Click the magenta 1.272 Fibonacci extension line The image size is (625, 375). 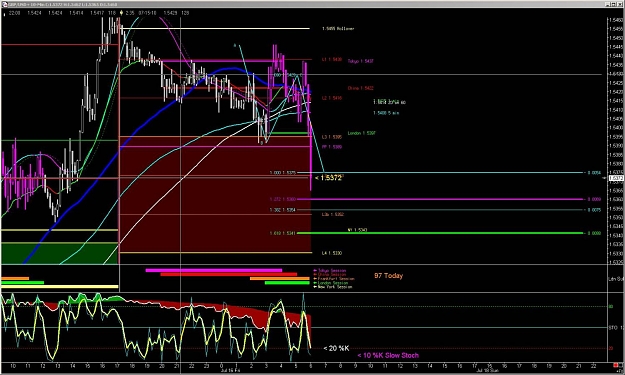440,199
